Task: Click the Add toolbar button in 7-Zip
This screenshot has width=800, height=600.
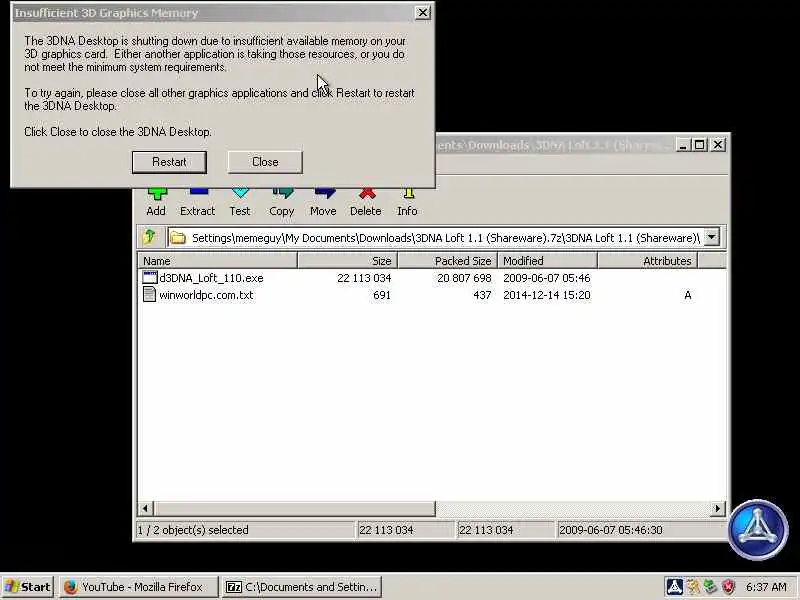Action: pos(156,203)
